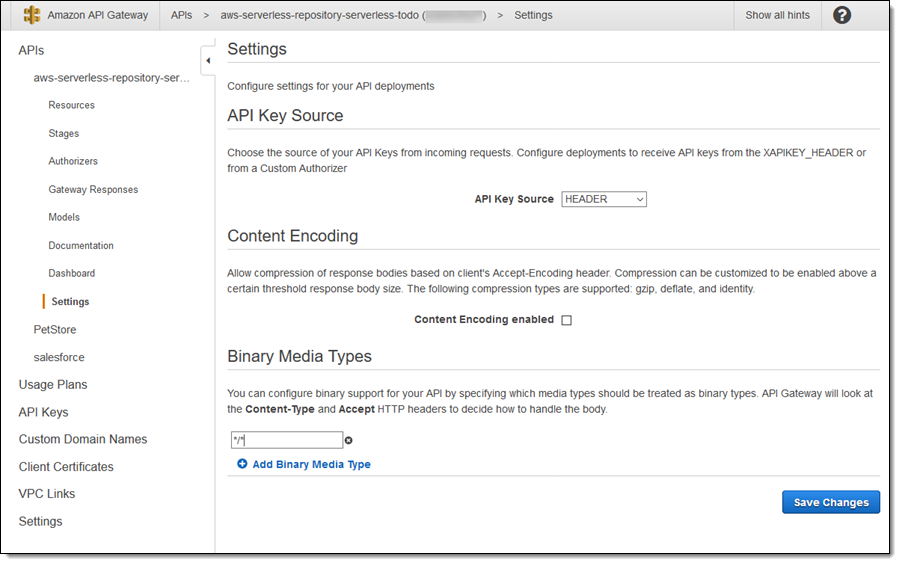Viewport: 900px width, 564px height.
Task: Open Resources in the sidebar
Action: pos(71,105)
